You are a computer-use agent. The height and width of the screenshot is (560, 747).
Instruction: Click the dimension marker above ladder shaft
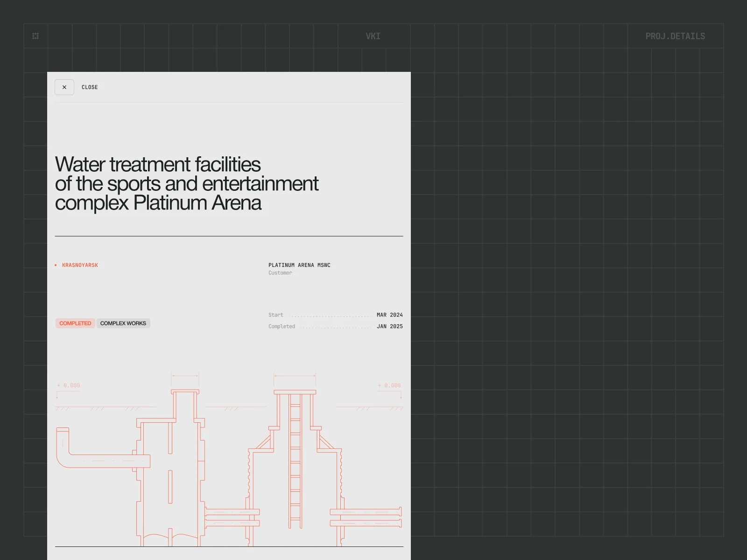click(295, 376)
